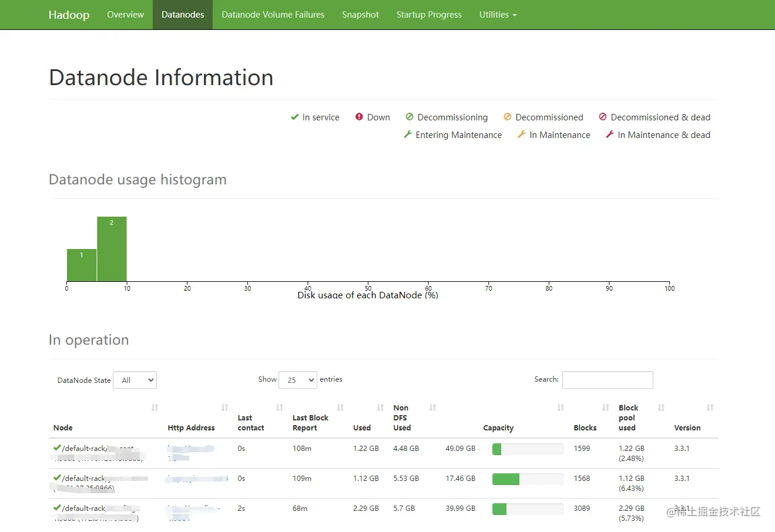Open the Snapshot tab

[x=360, y=15]
